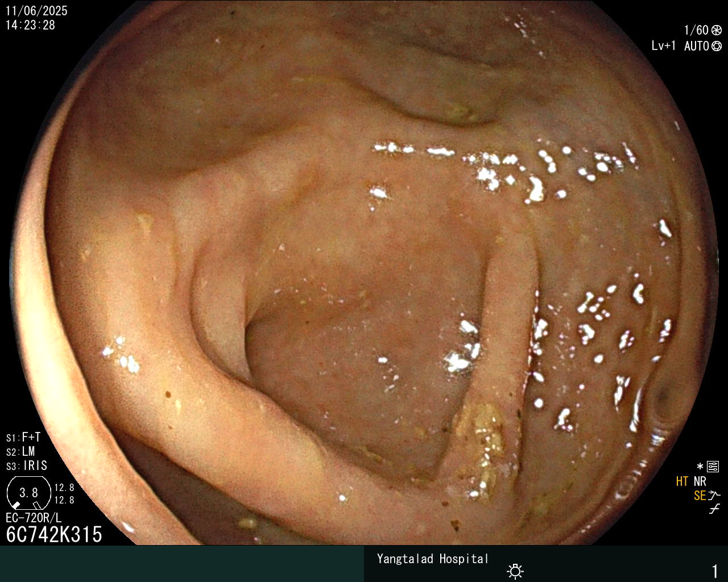Click the asterisk indicator beside sliders icon
Viewport: 728px width, 582px height.
tap(700, 467)
